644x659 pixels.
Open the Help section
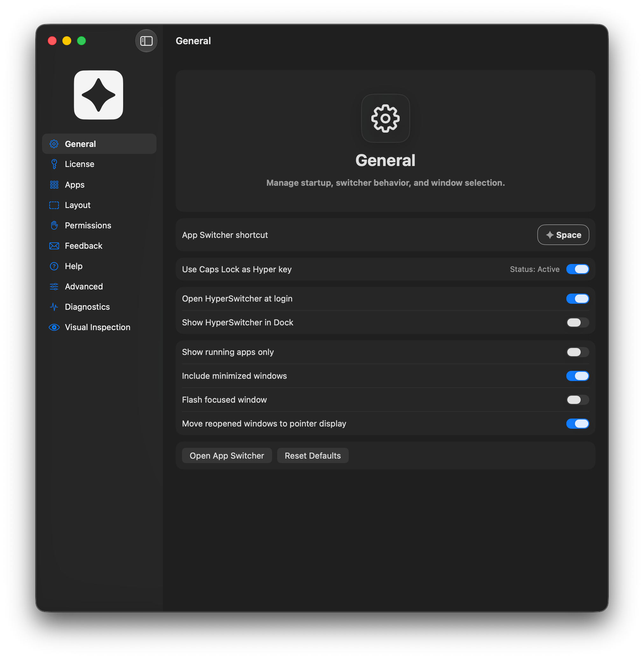pyautogui.click(x=99, y=266)
